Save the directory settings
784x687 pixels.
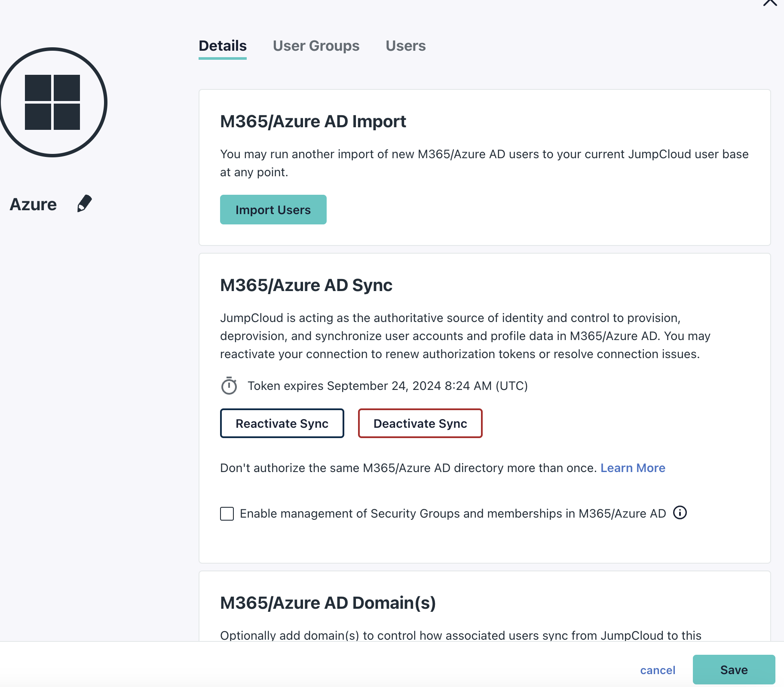click(734, 670)
